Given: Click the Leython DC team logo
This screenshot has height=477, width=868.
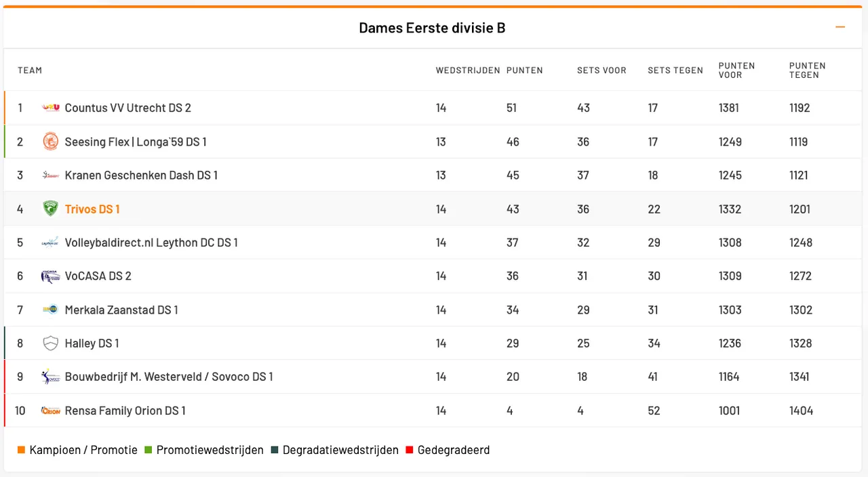Looking at the screenshot, I should click(51, 243).
